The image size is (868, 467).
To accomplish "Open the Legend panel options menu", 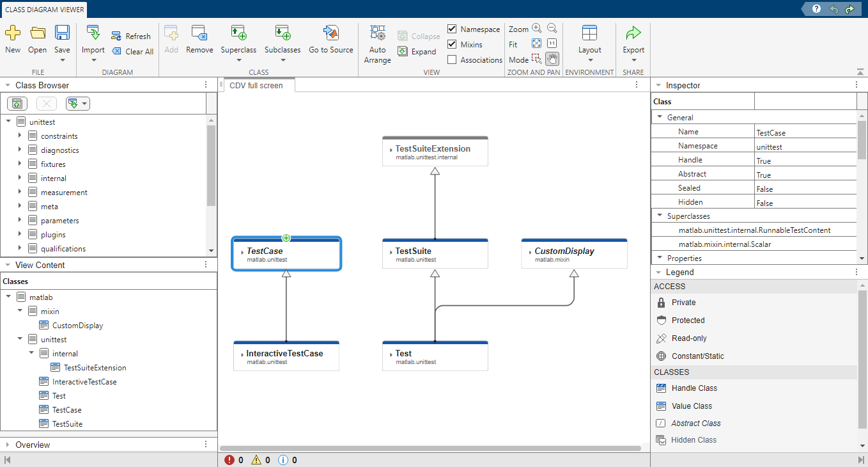I will coord(856,272).
